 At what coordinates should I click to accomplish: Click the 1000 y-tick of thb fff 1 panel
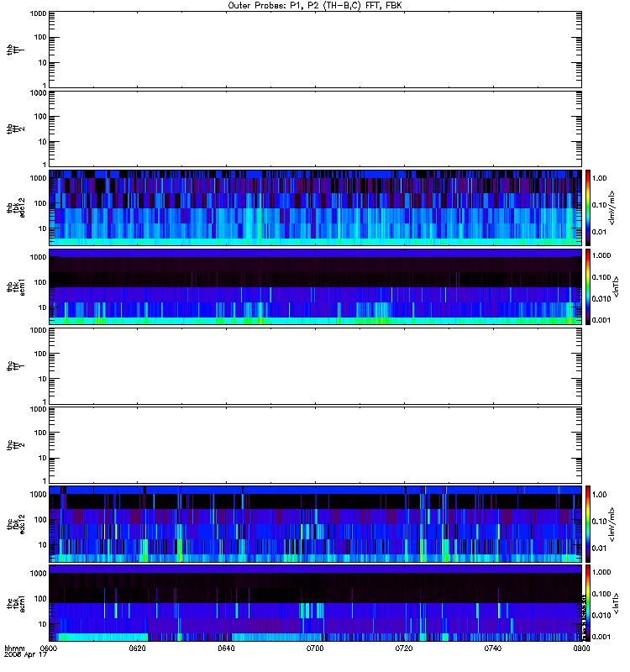coord(38,13)
